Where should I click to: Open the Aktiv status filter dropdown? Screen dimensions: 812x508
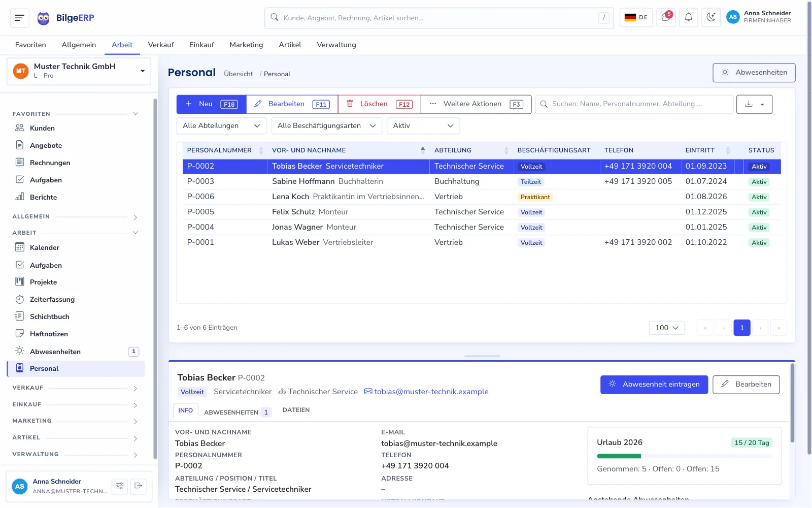pyautogui.click(x=423, y=126)
